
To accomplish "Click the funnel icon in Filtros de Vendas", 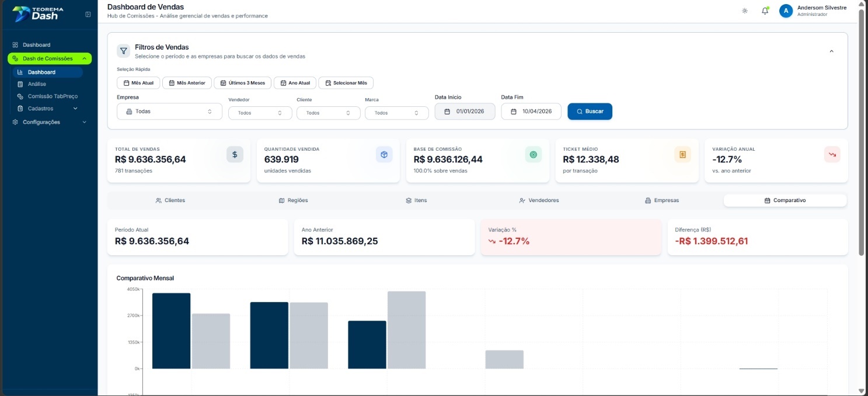I will tap(123, 51).
